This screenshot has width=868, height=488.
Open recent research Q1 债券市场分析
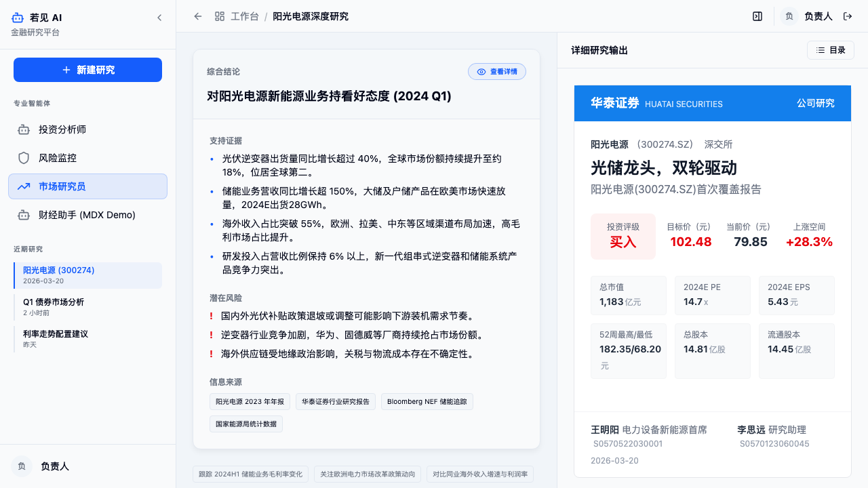click(x=87, y=307)
